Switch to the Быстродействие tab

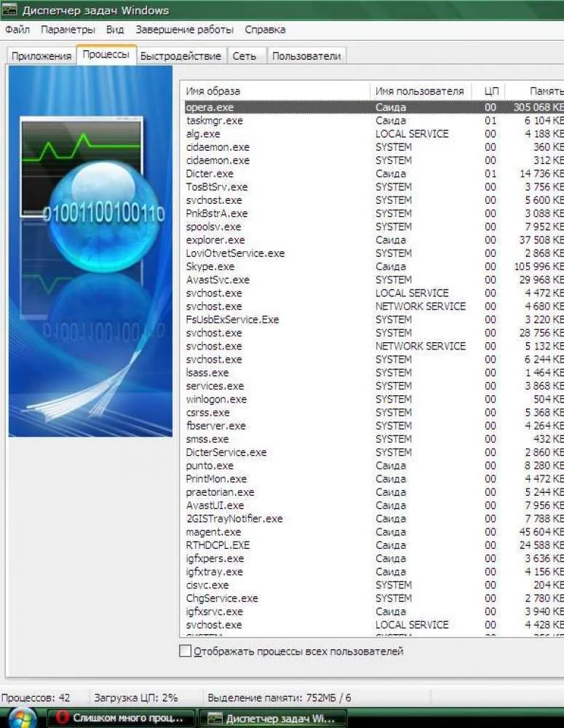(180, 56)
